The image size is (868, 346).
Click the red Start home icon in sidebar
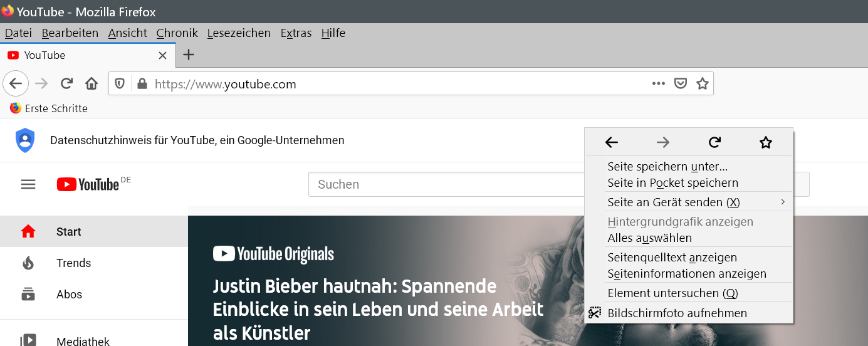click(28, 232)
